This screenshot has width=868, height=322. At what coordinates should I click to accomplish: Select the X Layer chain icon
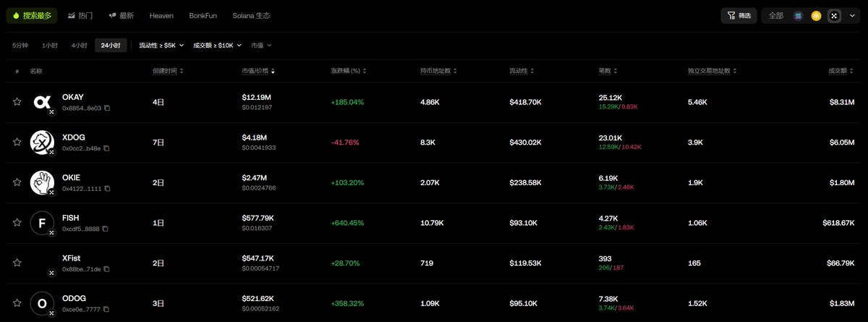pyautogui.click(x=834, y=15)
